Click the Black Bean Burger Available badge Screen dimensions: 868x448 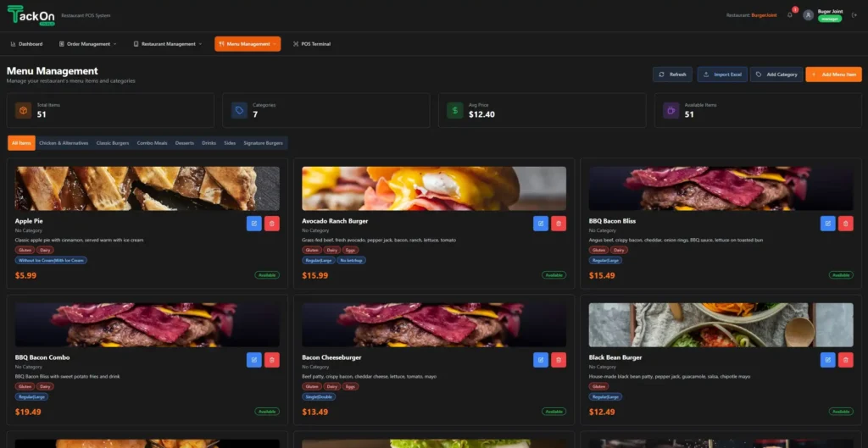tap(841, 412)
